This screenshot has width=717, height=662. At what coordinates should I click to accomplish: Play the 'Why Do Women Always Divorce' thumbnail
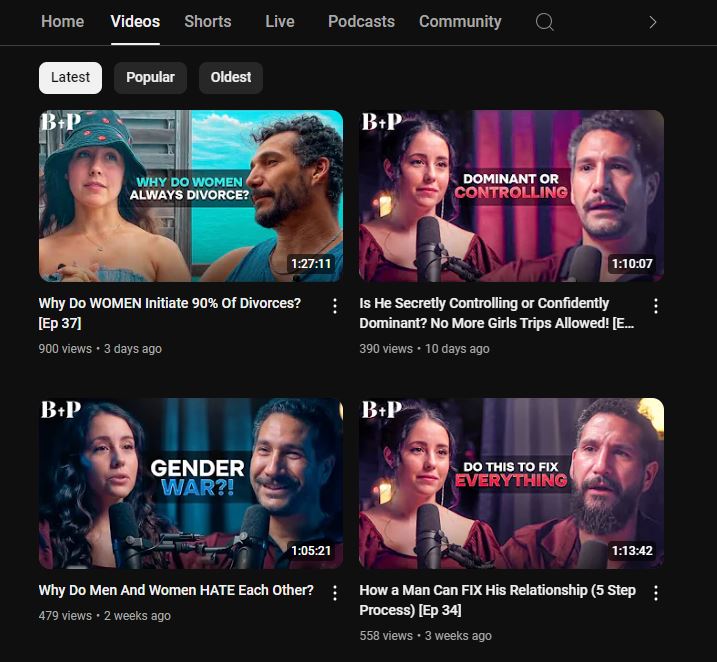pos(190,195)
